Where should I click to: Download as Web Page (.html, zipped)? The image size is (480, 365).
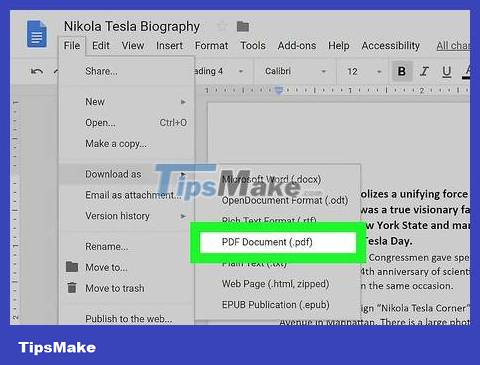[277, 284]
